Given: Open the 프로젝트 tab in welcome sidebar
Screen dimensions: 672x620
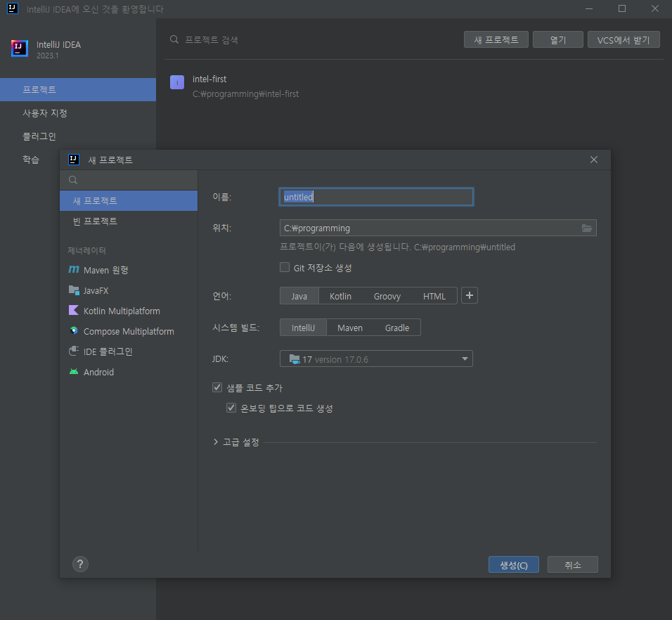Looking at the screenshot, I should click(x=78, y=89).
